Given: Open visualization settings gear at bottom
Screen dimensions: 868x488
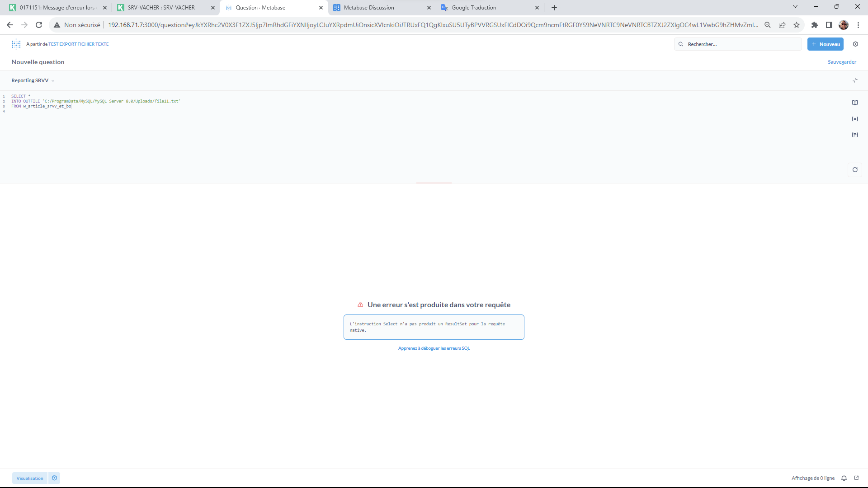Looking at the screenshot, I should coord(54,478).
